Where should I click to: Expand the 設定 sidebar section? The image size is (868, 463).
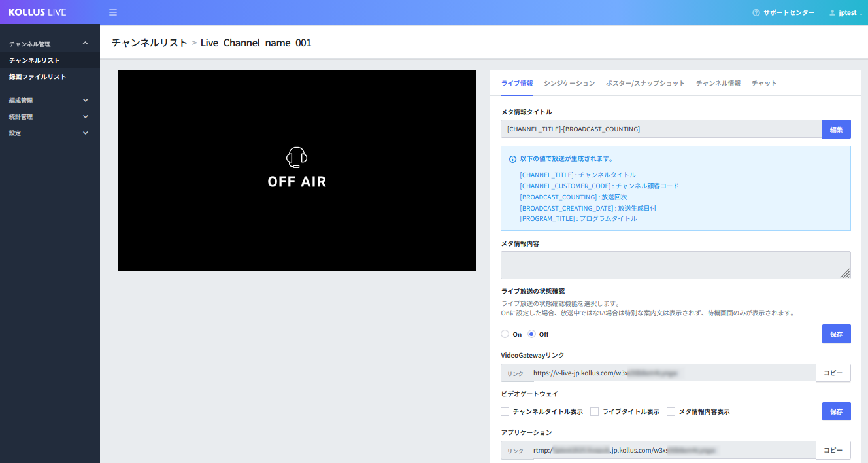click(x=50, y=133)
